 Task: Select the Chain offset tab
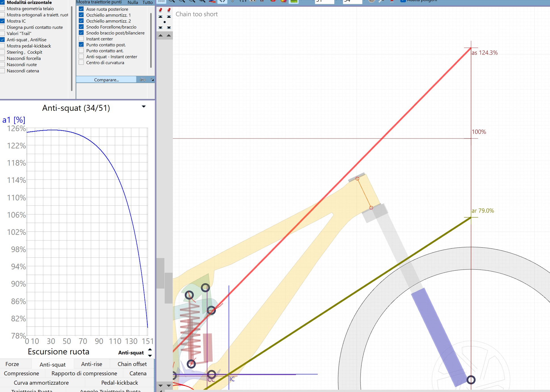(132, 364)
